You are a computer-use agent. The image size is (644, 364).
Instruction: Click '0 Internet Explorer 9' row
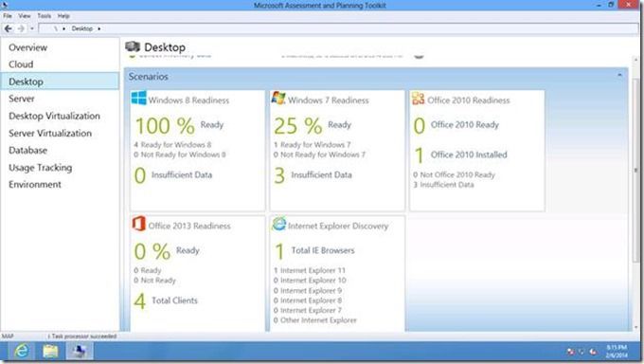(308, 290)
